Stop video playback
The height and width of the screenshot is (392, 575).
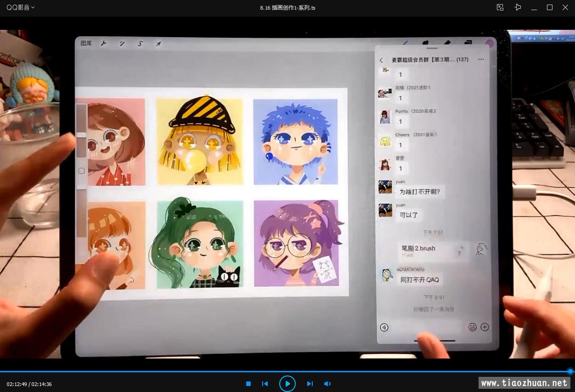click(x=248, y=384)
